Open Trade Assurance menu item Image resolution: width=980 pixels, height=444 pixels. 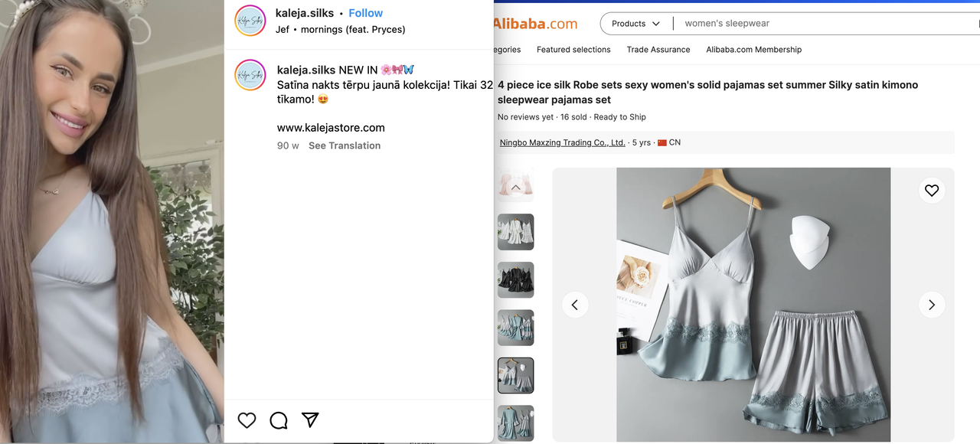(658, 50)
